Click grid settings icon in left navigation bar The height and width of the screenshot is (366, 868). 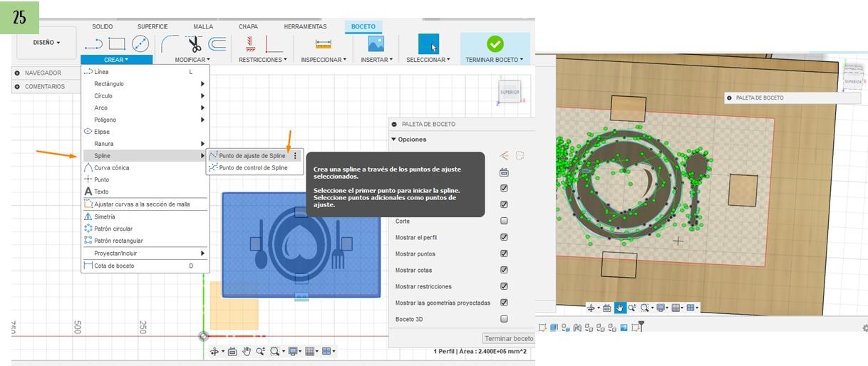(311, 351)
